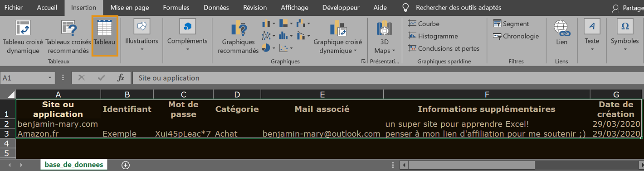Image resolution: width=644 pixels, height=171 pixels.
Task: Insert a hierarchy chart
Action: click(x=283, y=24)
